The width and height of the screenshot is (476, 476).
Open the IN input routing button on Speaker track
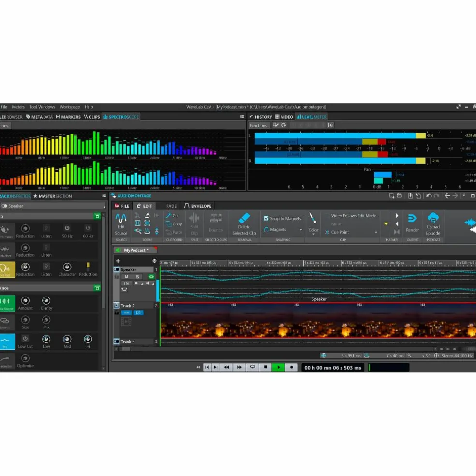coord(126,283)
